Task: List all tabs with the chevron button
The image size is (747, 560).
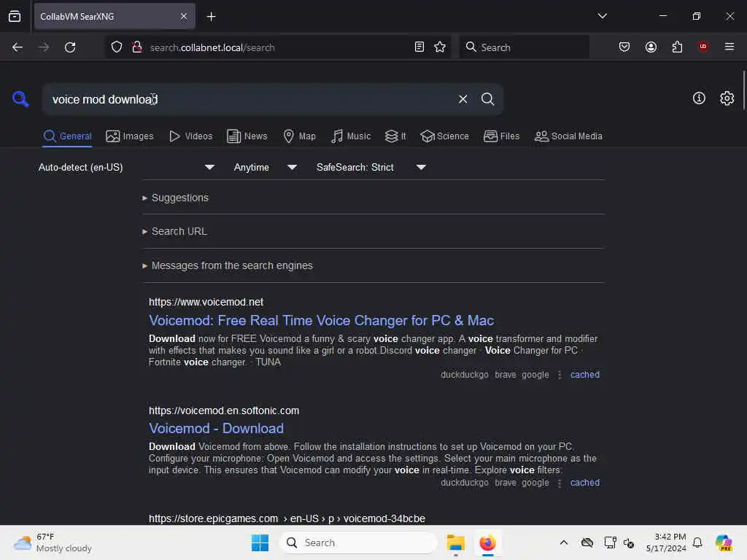Action: (602, 16)
